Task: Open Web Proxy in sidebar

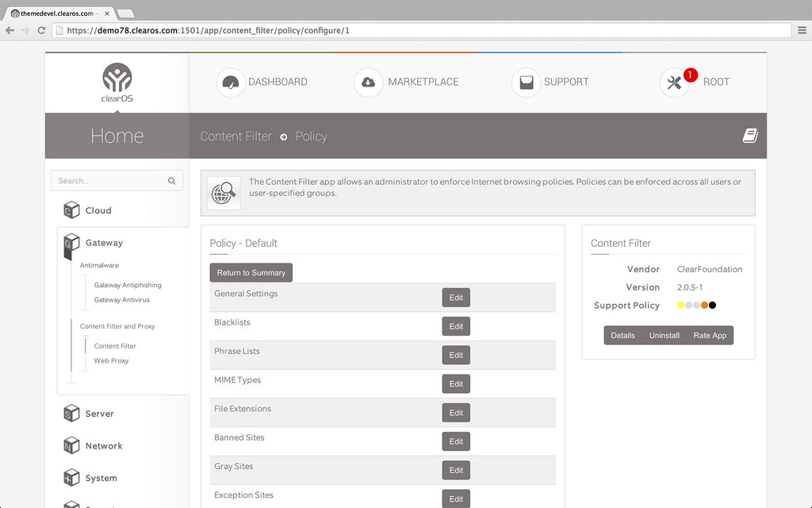Action: (x=111, y=360)
